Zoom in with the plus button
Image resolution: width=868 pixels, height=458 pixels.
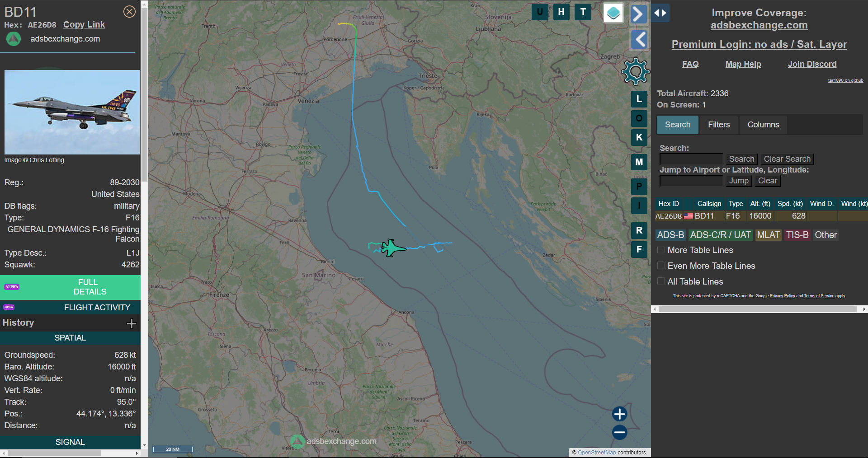[x=619, y=414]
